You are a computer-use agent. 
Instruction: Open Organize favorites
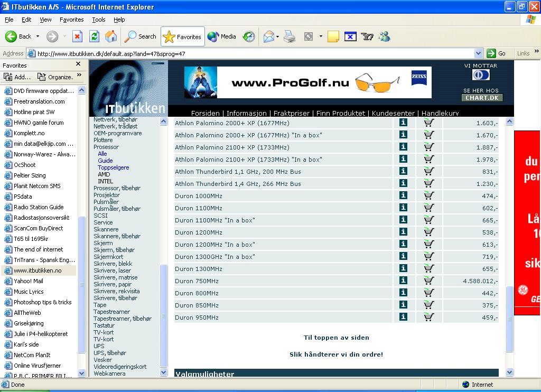(x=55, y=77)
